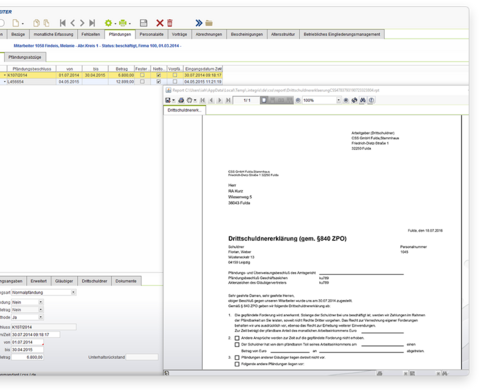Click the Unterhaltsrückstand input field
Screen dimensions: 480x391
click(x=142, y=357)
